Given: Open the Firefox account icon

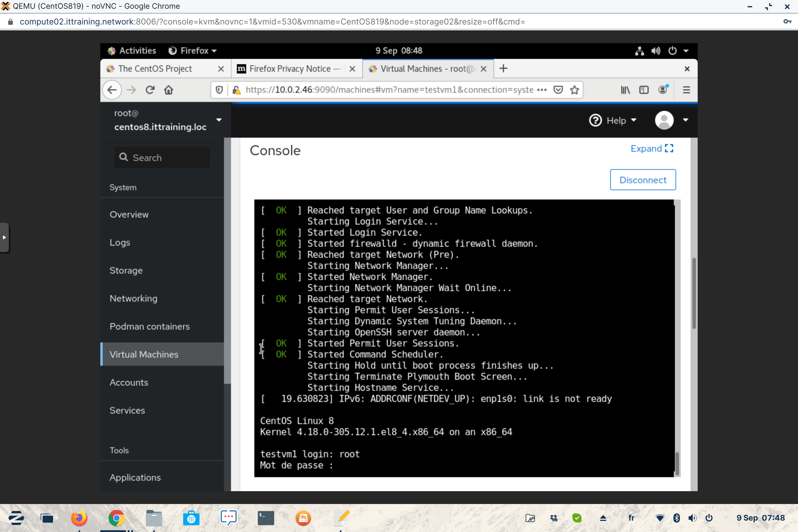Looking at the screenshot, I should coord(663,89).
